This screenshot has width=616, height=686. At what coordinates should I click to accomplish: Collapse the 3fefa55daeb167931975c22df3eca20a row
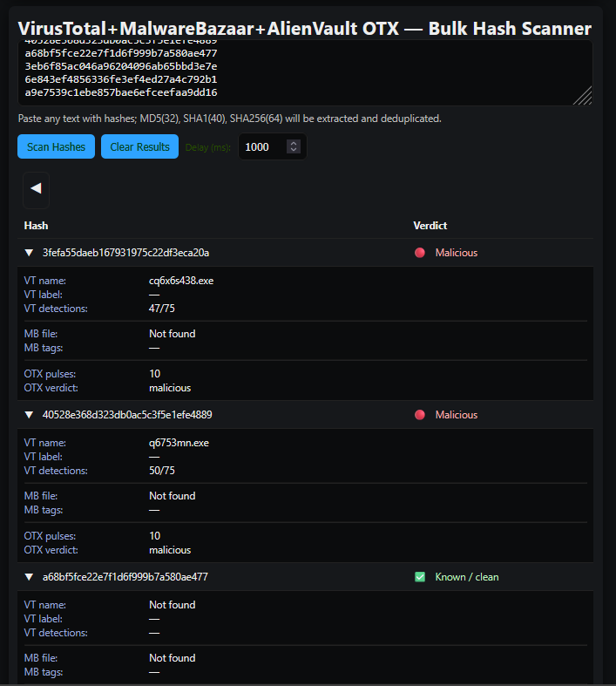(29, 253)
